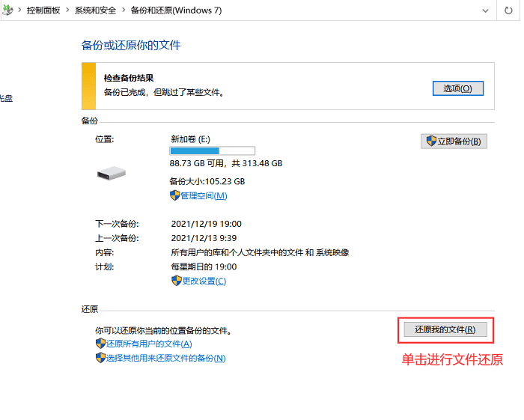Click the 上一次备份: label
Screen dimensions: 524x420
pos(117,238)
